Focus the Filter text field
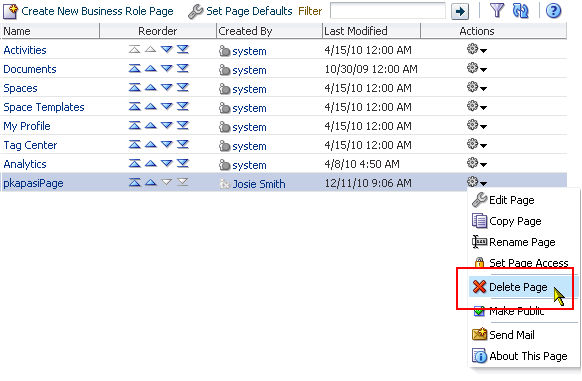Screen dimensions: 582x381 (x=388, y=10)
